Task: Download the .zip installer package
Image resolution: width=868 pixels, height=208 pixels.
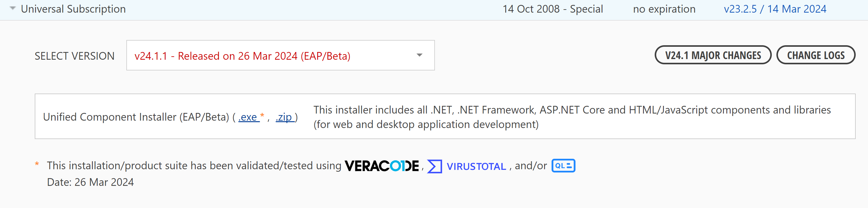Action: tap(284, 117)
